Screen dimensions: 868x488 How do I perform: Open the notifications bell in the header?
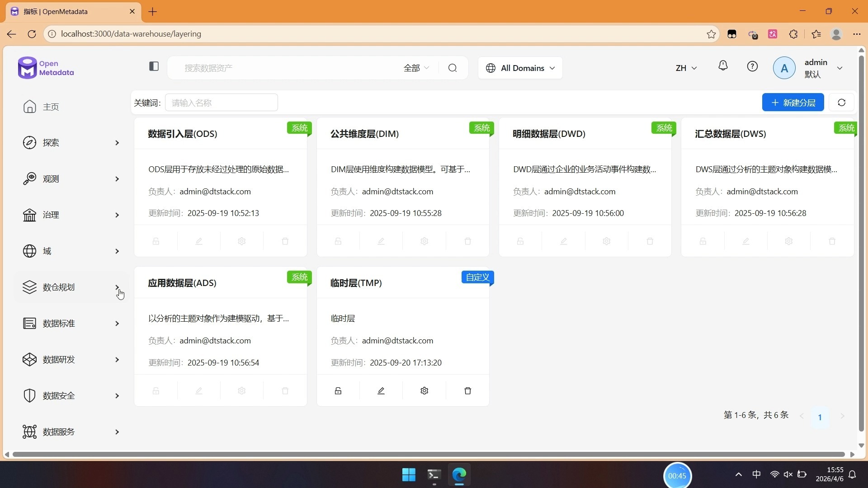(x=723, y=66)
